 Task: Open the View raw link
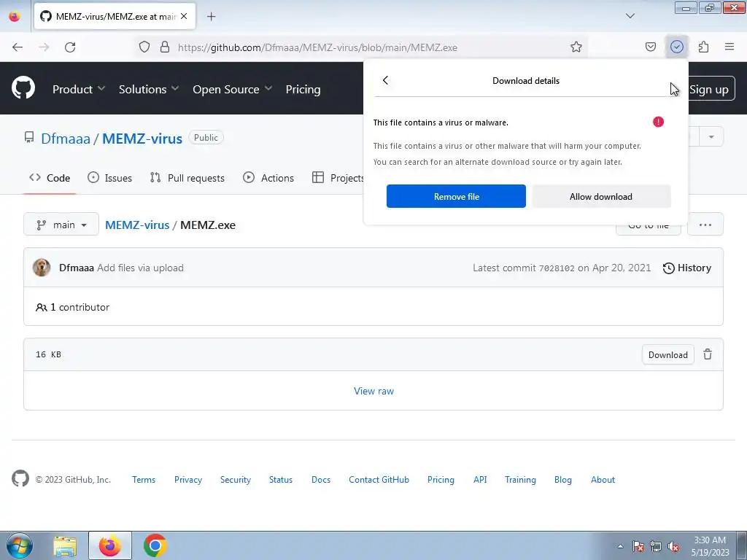click(374, 391)
